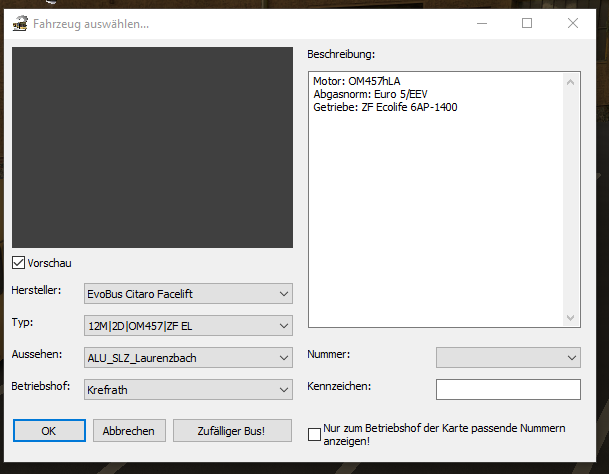Open the Hersteller dropdown
This screenshot has height=474, width=609.
(x=188, y=293)
